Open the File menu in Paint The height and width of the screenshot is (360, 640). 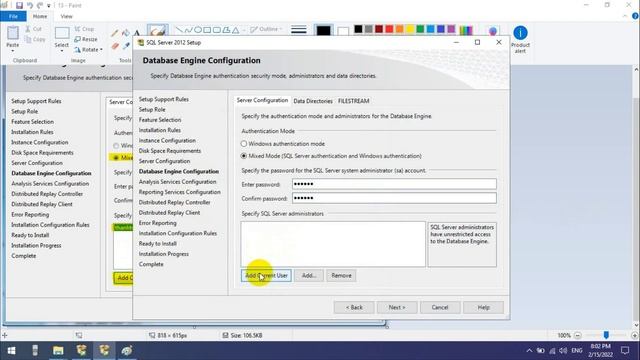[13, 16]
